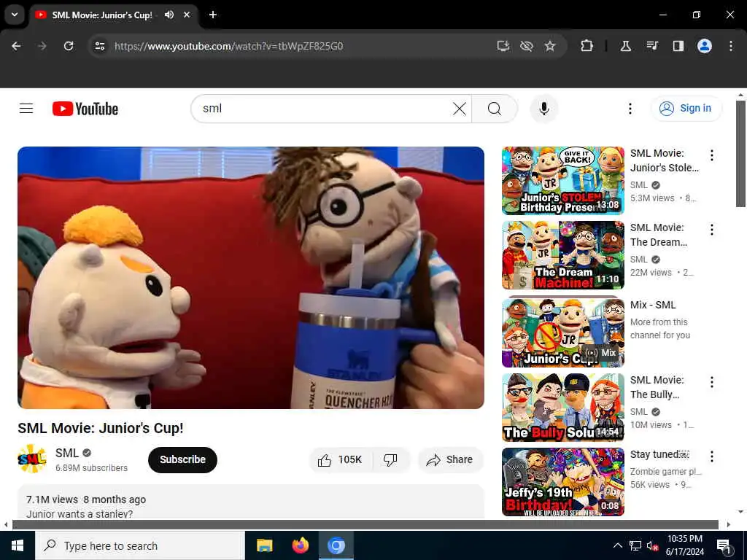747x560 pixels.
Task: Start voice search with the microphone
Action: click(x=543, y=109)
